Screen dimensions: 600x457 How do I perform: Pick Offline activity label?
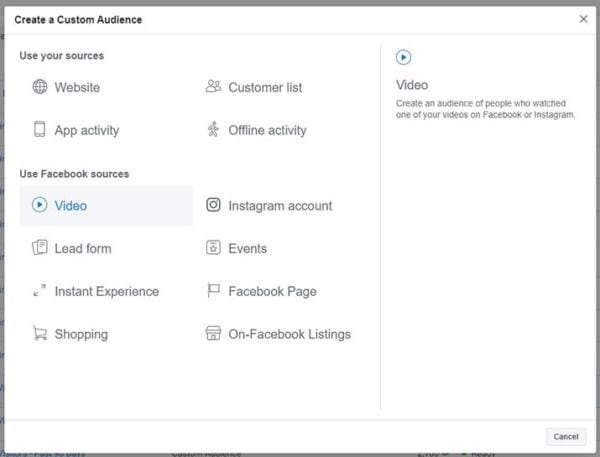coord(267,131)
